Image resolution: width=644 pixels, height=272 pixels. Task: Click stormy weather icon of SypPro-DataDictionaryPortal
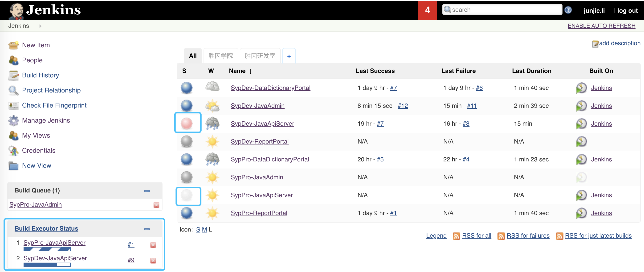click(x=212, y=159)
